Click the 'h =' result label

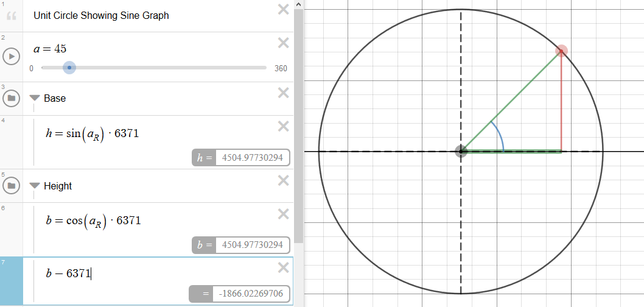point(204,157)
